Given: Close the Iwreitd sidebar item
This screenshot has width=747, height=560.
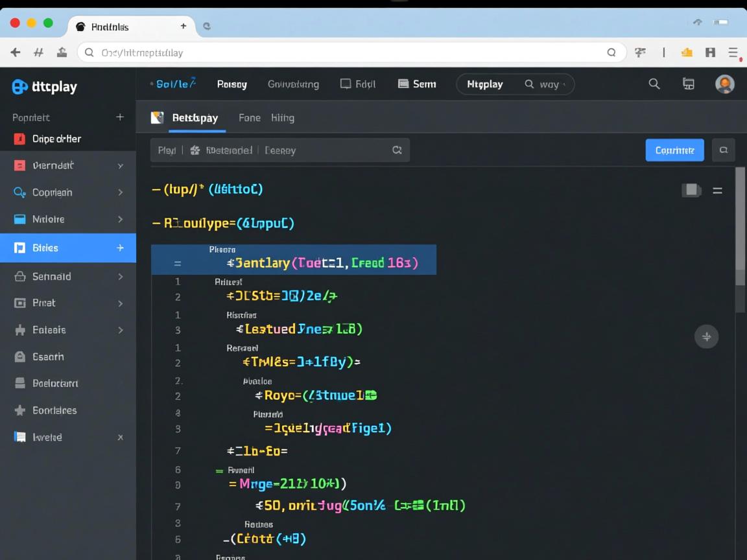Looking at the screenshot, I should [120, 437].
